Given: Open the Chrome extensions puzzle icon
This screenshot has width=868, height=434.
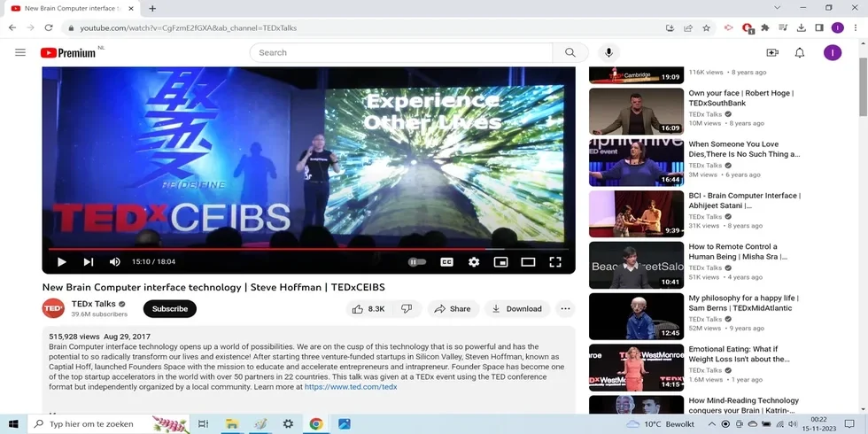Looking at the screenshot, I should pos(765,27).
